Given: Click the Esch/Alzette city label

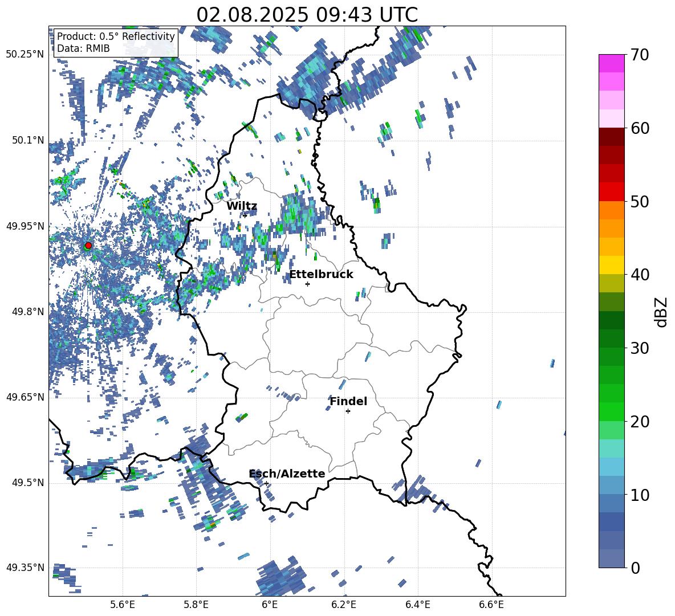Looking at the screenshot, I should 287,474.
